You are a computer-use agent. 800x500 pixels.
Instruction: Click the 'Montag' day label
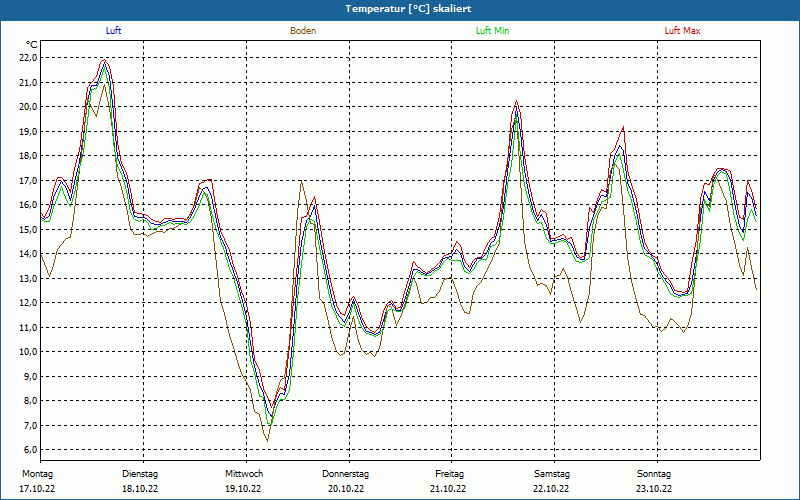tap(37, 474)
